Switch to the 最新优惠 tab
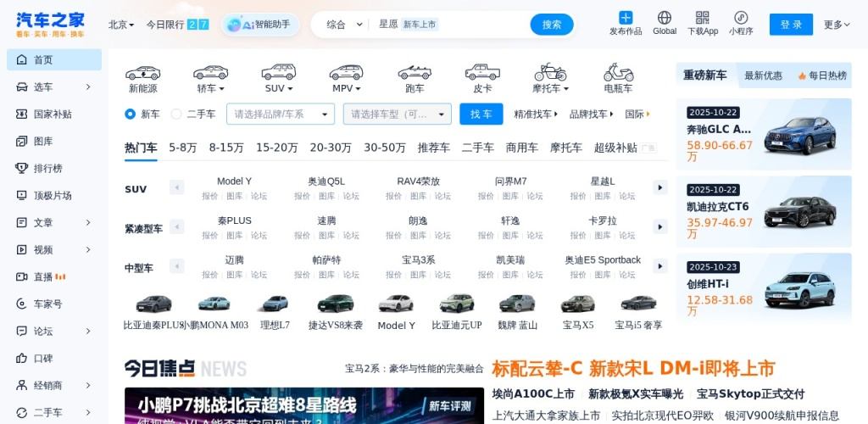The width and height of the screenshot is (868, 424). pyautogui.click(x=763, y=75)
